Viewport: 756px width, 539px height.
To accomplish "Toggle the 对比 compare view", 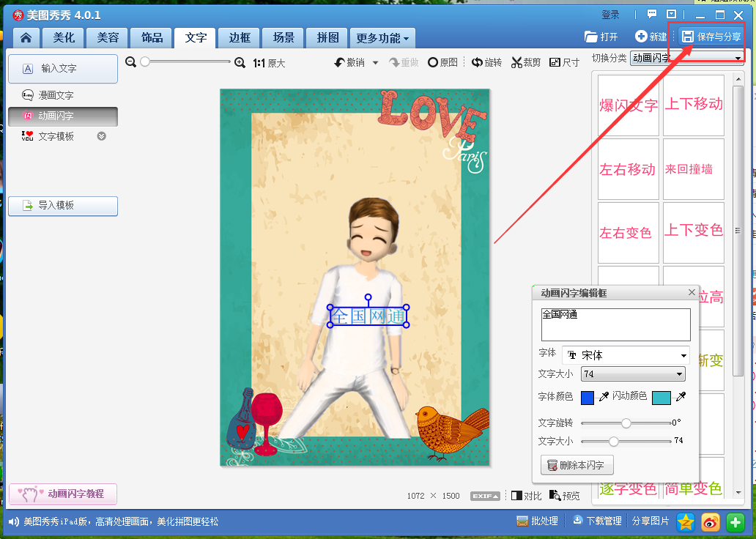I will [526, 496].
